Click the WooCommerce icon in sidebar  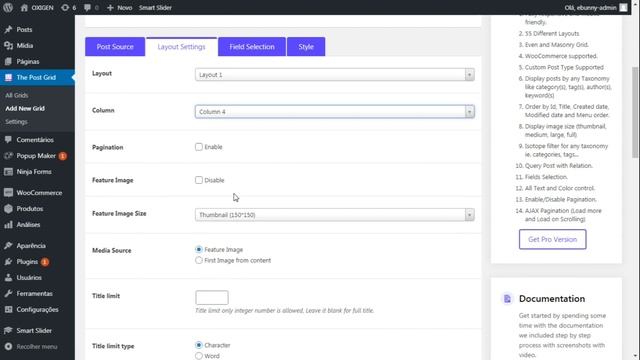(x=8, y=192)
